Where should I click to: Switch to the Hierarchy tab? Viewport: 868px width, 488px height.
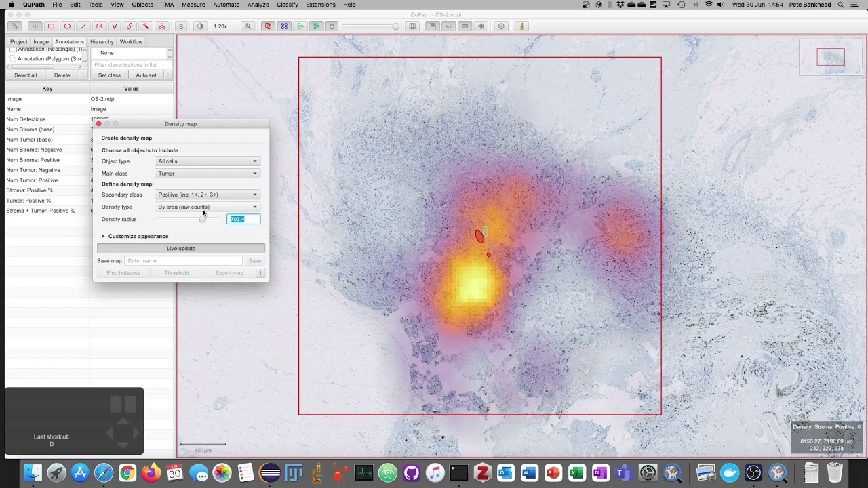click(x=102, y=42)
